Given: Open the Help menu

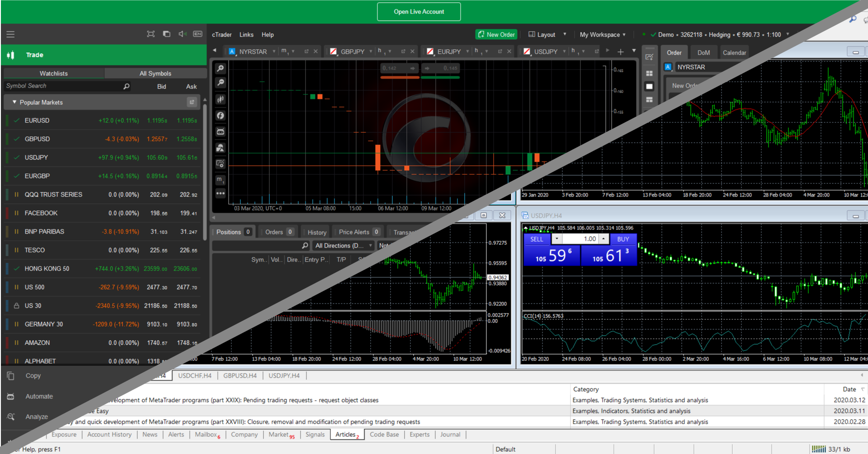Looking at the screenshot, I should 268,35.
